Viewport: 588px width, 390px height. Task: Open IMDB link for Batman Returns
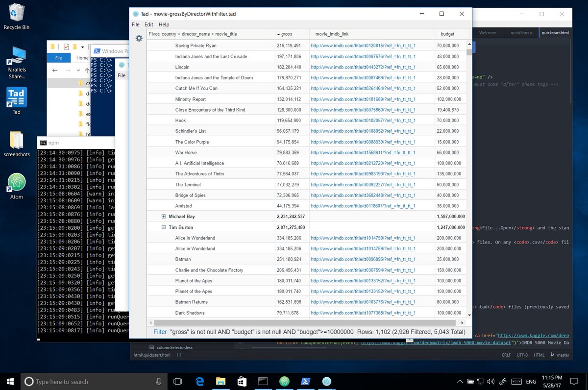point(363,302)
